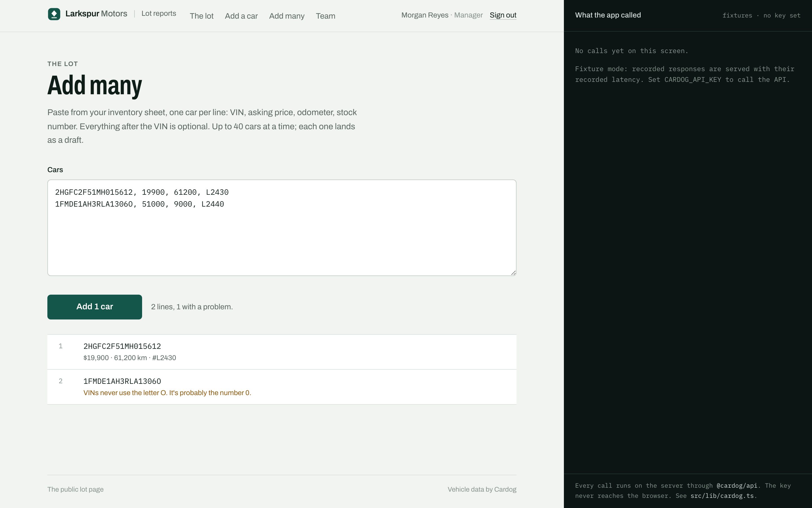Screen dimensions: 812x508
Task: Click row number 2 in the list
Action: pos(60,381)
